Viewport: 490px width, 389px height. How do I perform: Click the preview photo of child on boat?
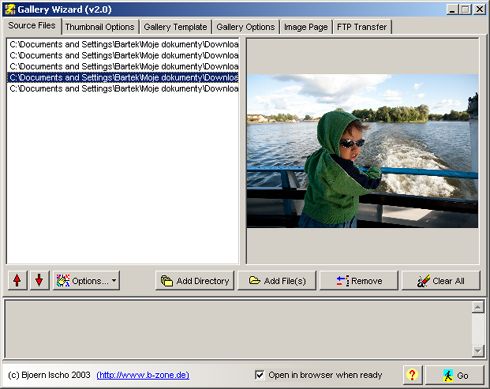tap(362, 151)
